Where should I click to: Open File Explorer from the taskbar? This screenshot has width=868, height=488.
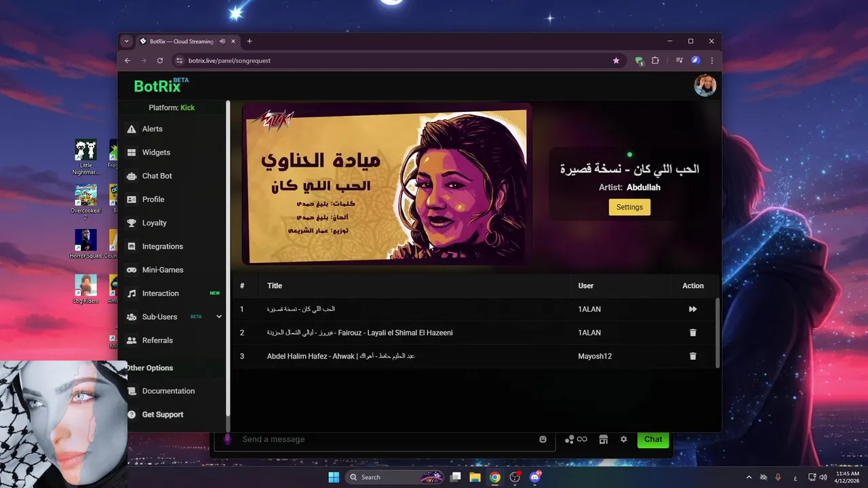point(475,477)
